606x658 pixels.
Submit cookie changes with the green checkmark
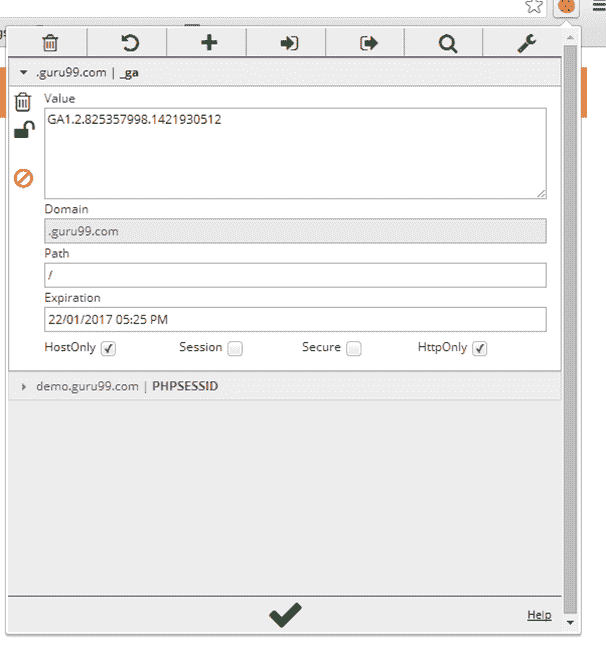[x=285, y=615]
